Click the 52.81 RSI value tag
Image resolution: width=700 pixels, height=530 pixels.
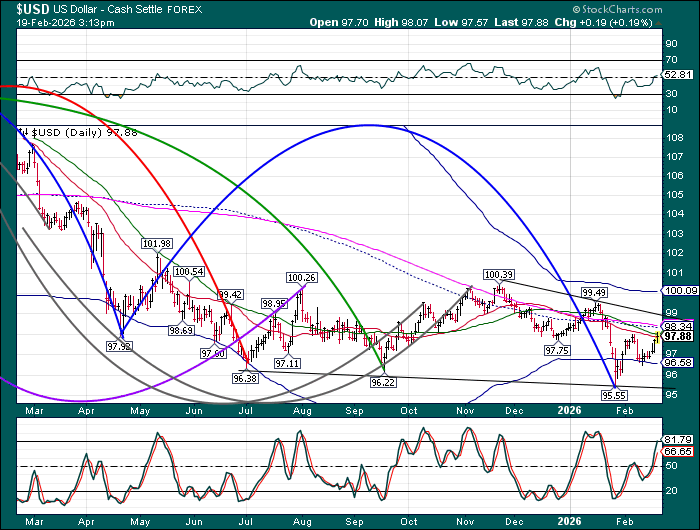coord(678,75)
